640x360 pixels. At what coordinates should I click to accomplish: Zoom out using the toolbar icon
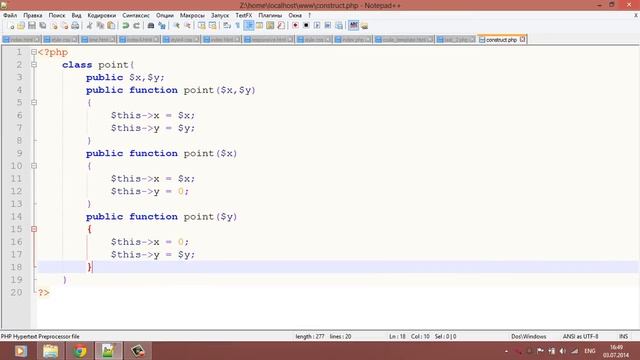click(187, 26)
